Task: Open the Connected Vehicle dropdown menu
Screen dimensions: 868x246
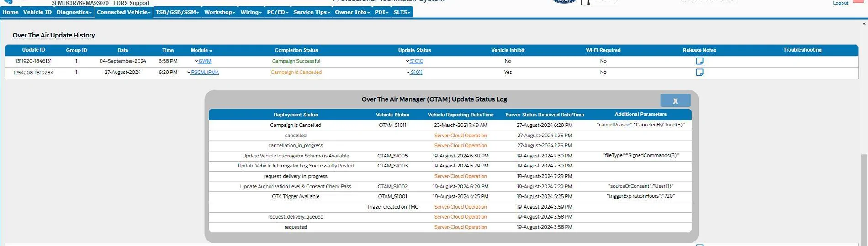Action: pyautogui.click(x=123, y=12)
